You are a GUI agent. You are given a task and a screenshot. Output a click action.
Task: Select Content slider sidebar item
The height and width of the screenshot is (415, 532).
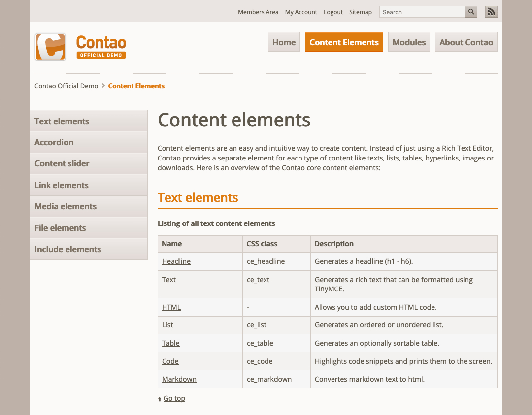89,163
